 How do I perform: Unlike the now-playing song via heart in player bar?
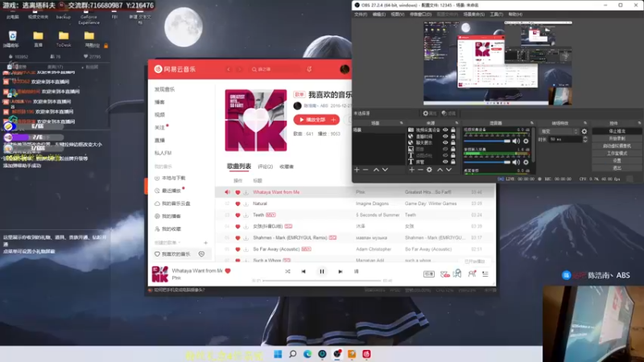tap(228, 271)
